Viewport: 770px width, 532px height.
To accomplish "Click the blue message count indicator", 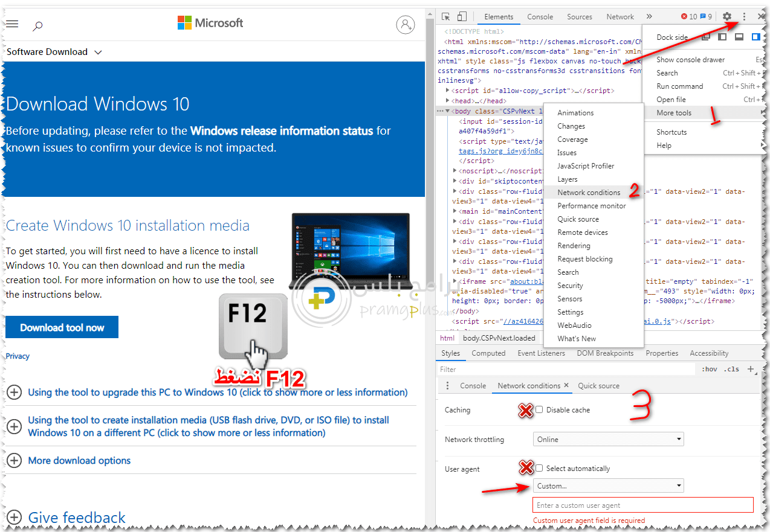I will [x=706, y=17].
